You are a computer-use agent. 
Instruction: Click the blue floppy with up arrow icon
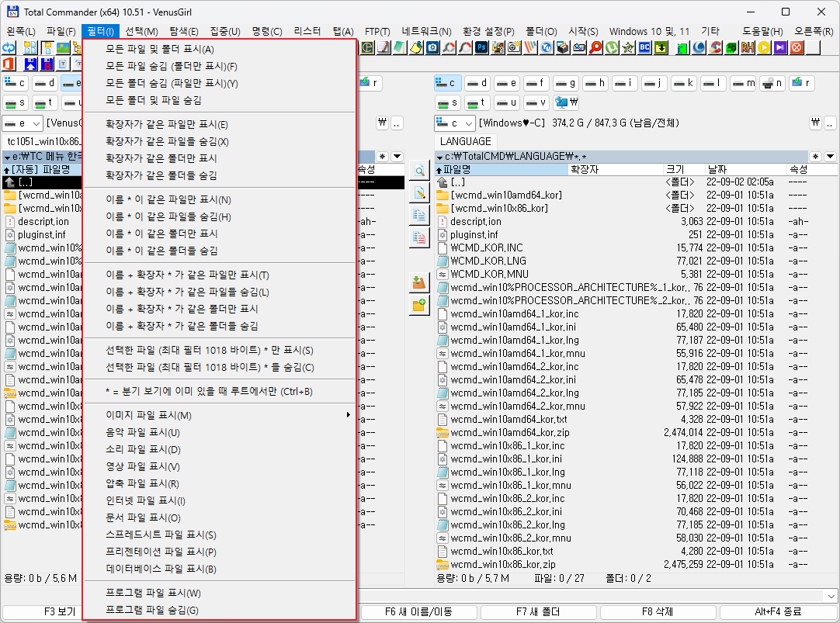pyautogui.click(x=30, y=64)
